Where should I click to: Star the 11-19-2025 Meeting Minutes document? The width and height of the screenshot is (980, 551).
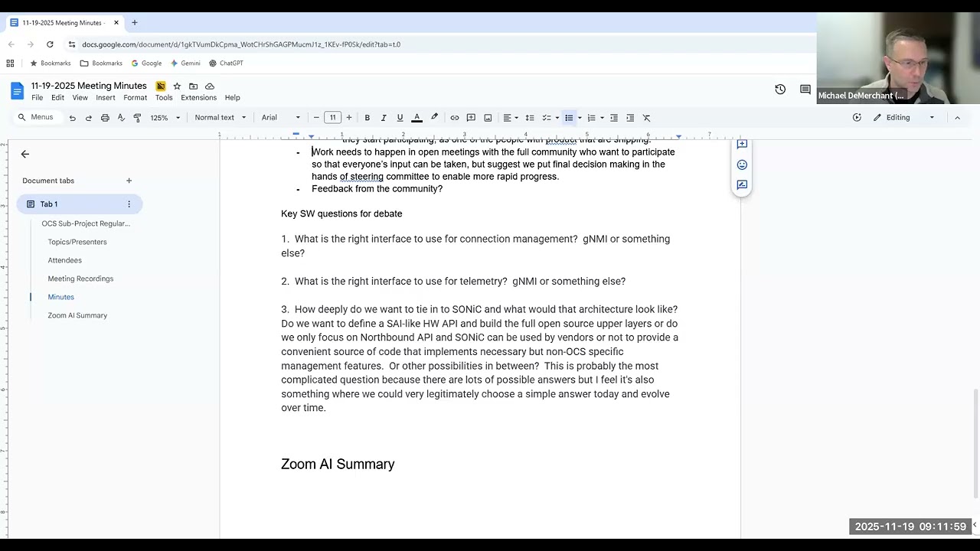177,86
